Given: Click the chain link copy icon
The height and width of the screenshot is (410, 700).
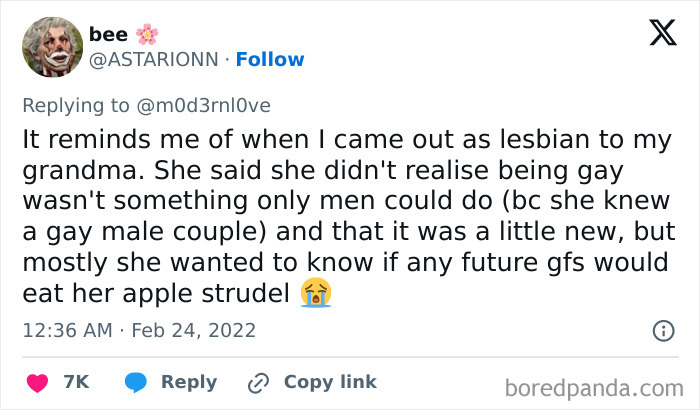Looking at the screenshot, I should (259, 382).
